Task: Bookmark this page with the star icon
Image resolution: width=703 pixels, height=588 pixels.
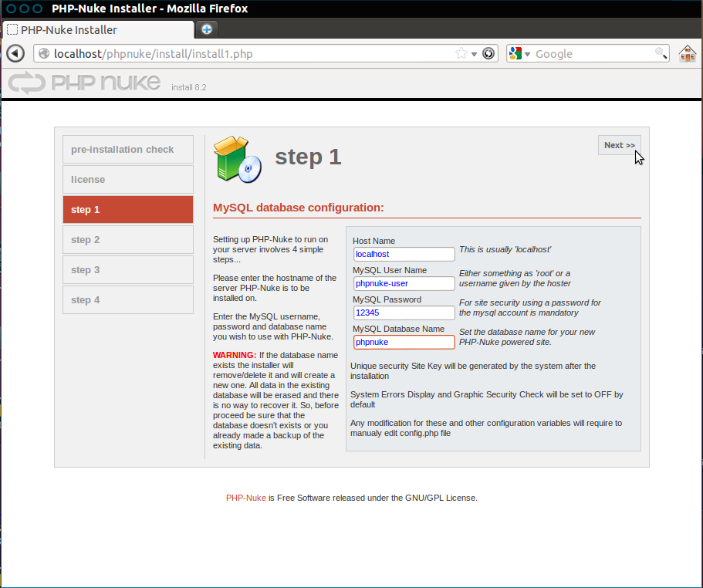Action: pos(461,54)
